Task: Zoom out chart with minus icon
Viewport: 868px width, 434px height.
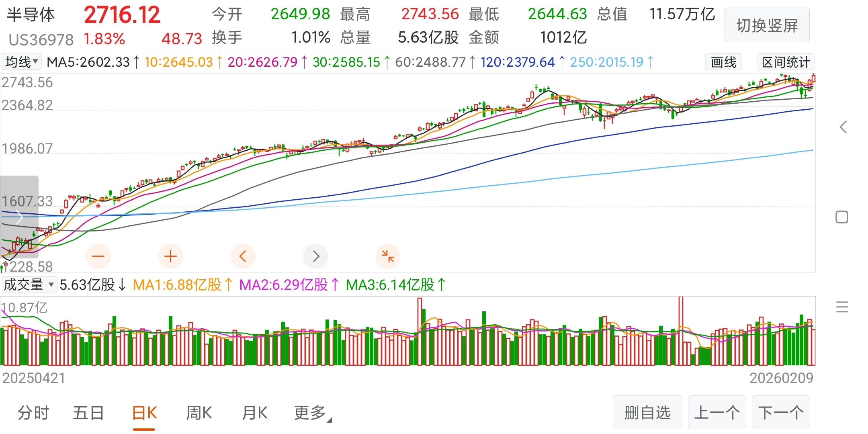Action: click(x=98, y=256)
